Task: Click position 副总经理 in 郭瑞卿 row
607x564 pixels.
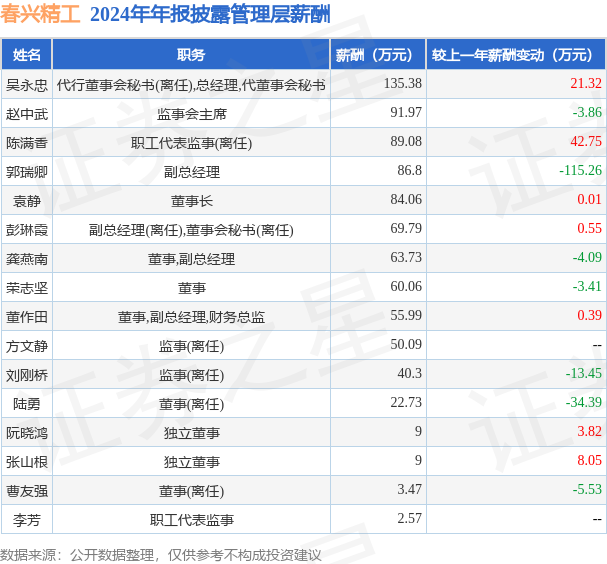Action: pos(191,172)
